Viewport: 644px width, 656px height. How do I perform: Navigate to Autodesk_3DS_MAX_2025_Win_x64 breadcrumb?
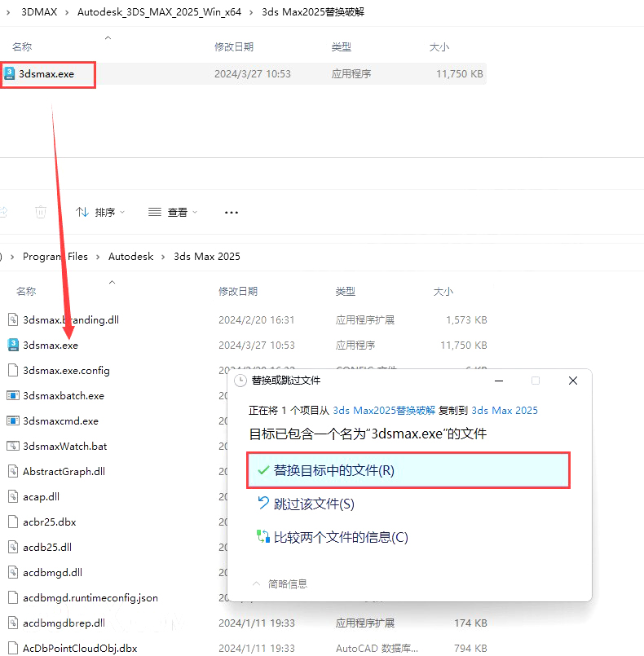pyautogui.click(x=159, y=12)
